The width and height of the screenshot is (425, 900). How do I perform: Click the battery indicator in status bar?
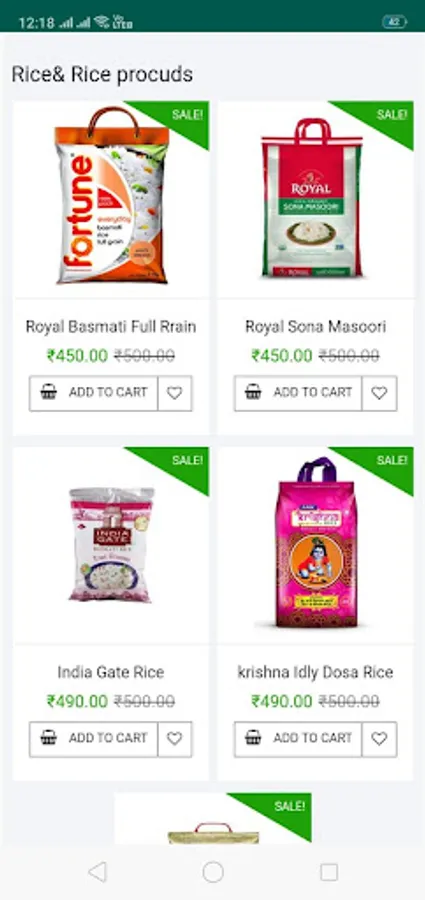395,22
